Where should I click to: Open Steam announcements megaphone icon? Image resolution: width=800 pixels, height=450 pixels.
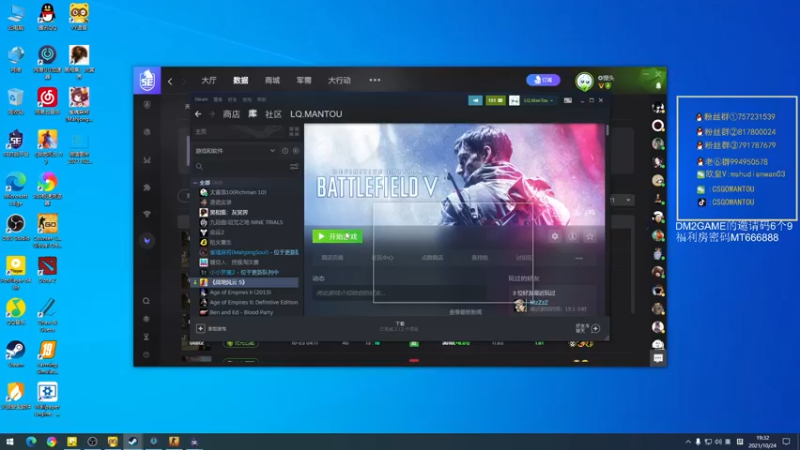(x=475, y=101)
